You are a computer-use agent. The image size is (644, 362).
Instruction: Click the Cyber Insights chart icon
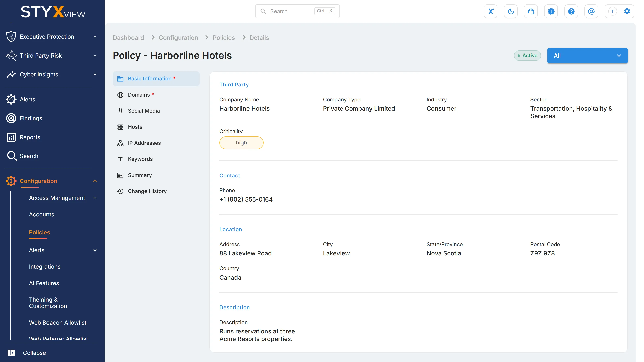(11, 74)
